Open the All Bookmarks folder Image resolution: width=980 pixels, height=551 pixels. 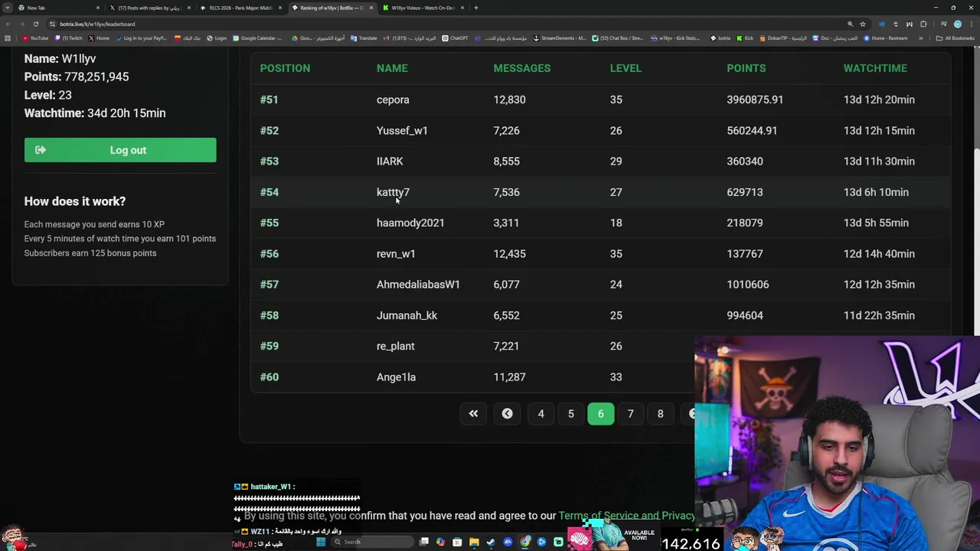pos(955,37)
